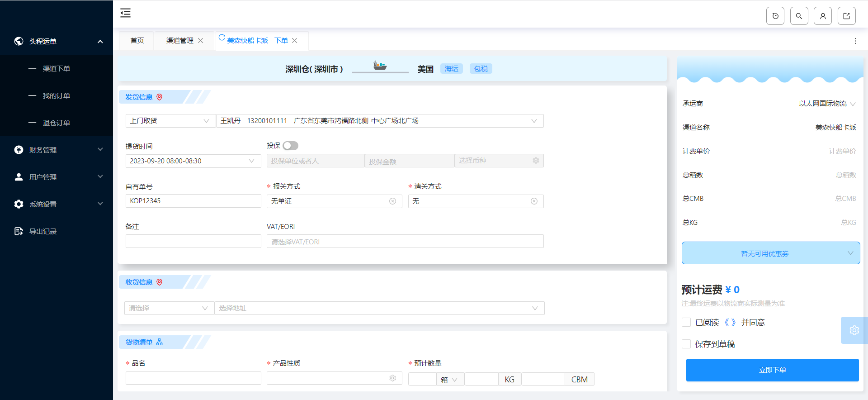Click the reload icon on 美森快船卡派 tab

222,38
